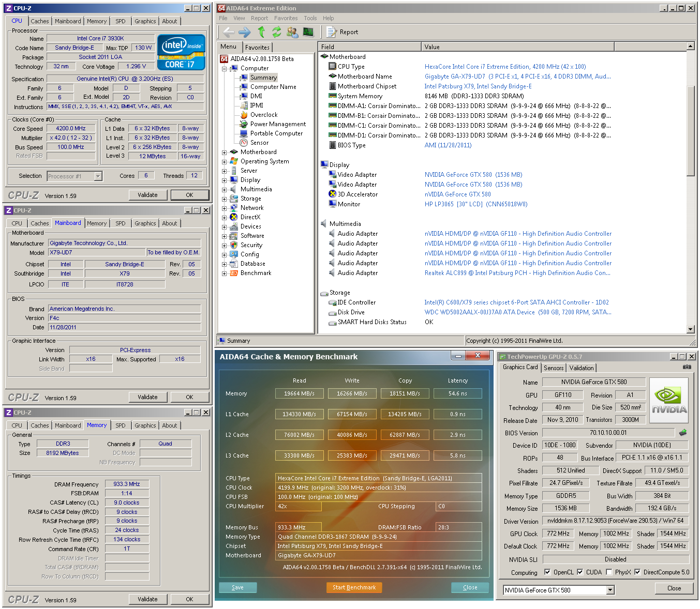Image resolution: width=700 pixels, height=609 pixels.
Task: Click the GPU-Z camera screenshot icon
Action: [x=687, y=367]
